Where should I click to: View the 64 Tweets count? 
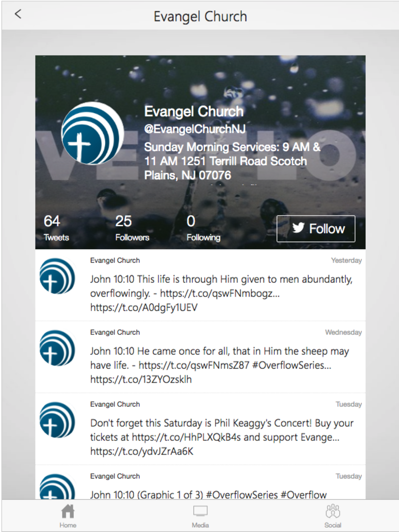(x=56, y=228)
